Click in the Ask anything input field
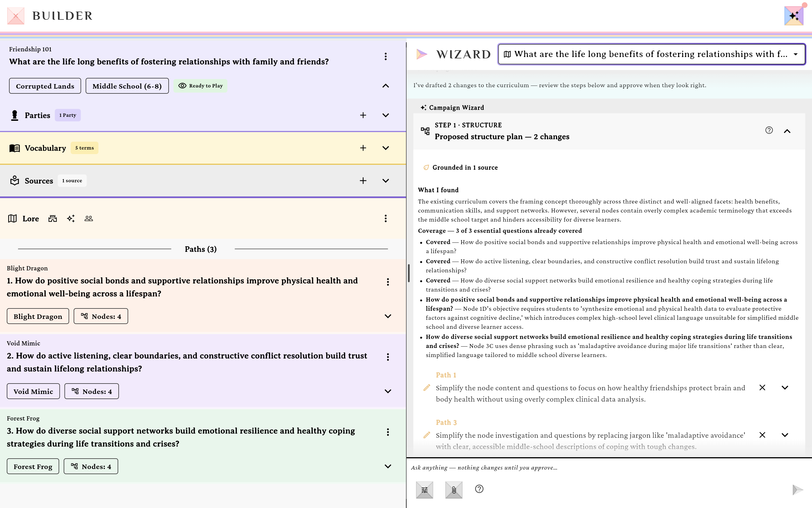This screenshot has width=812, height=508. pyautogui.click(x=609, y=468)
